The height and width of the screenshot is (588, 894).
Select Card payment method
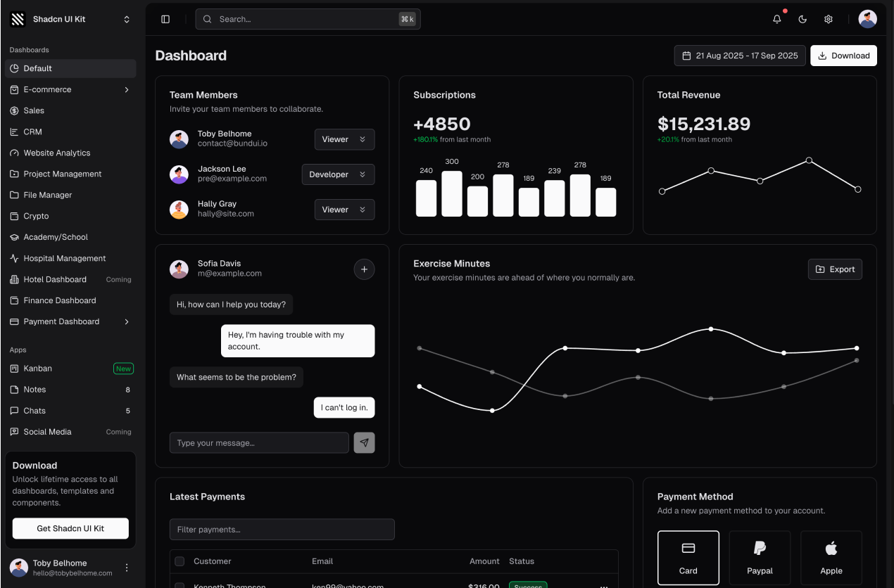point(688,558)
